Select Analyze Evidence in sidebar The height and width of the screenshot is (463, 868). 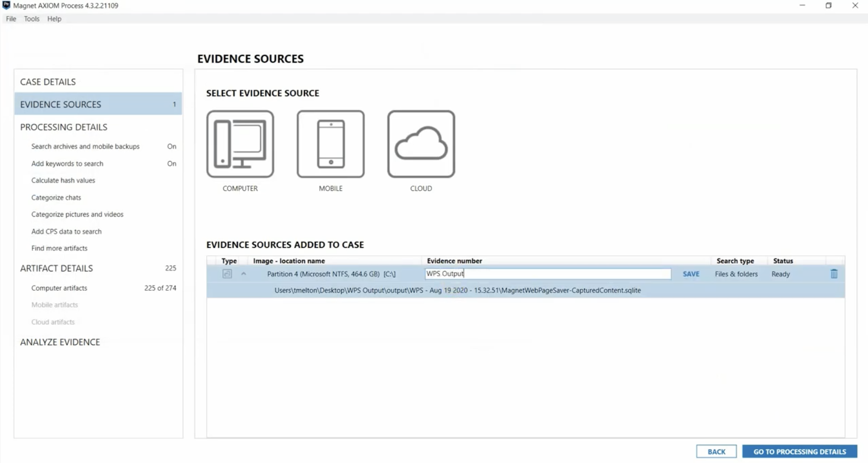click(x=60, y=342)
